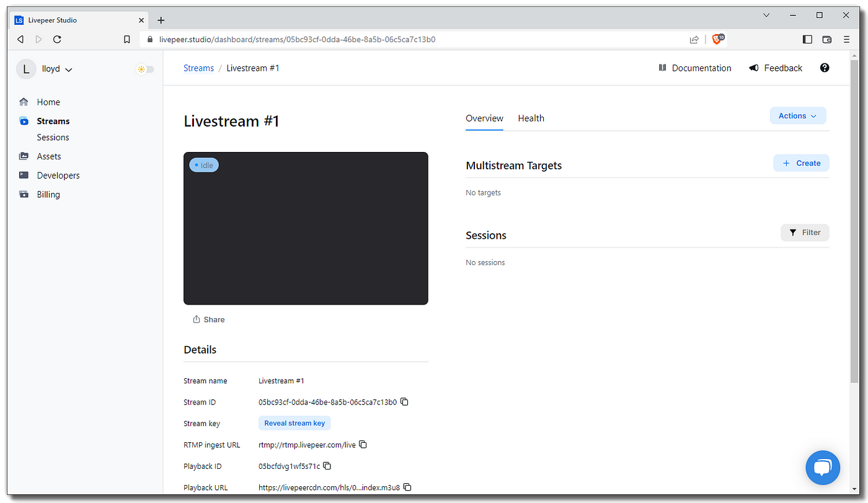Open Sessions under Streams
This screenshot has width=868, height=503.
tap(53, 137)
